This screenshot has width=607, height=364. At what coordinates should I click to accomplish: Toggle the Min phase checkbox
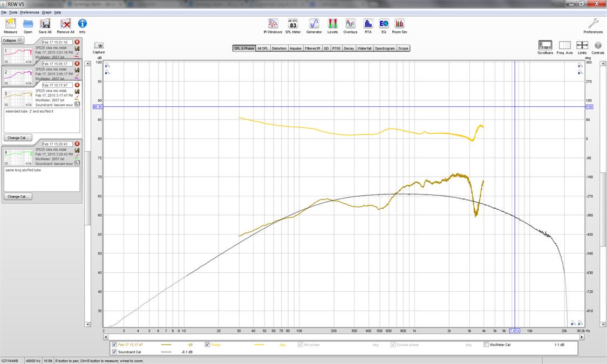300,344
